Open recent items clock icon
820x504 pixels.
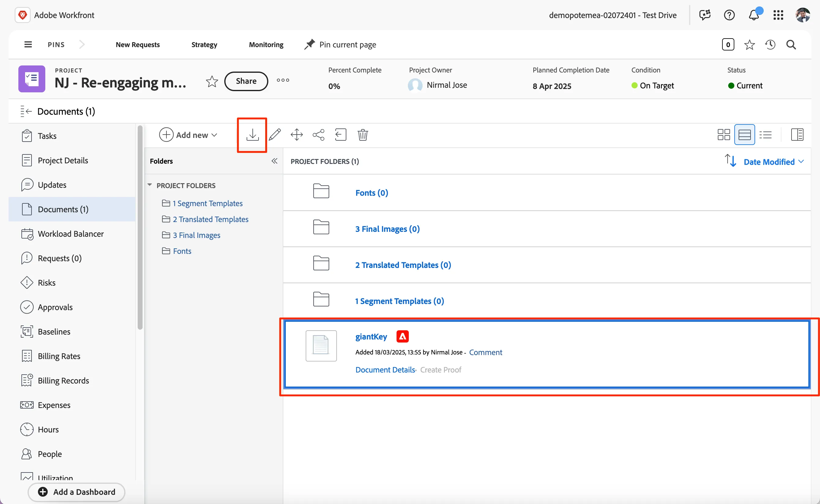point(770,45)
